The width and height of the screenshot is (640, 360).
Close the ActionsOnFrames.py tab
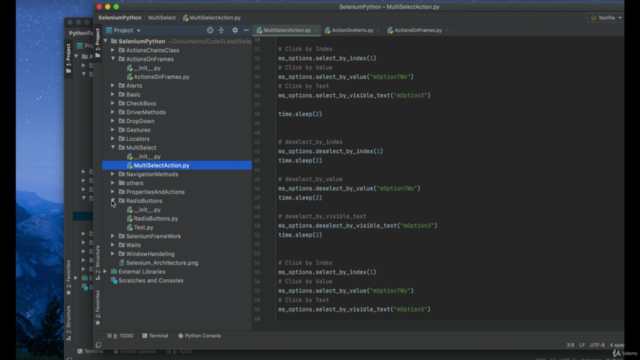[x=447, y=30]
